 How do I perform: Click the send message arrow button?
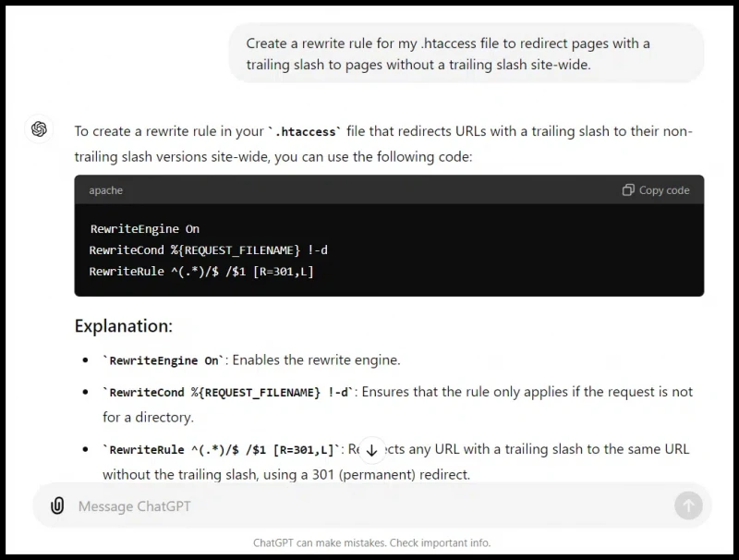688,505
